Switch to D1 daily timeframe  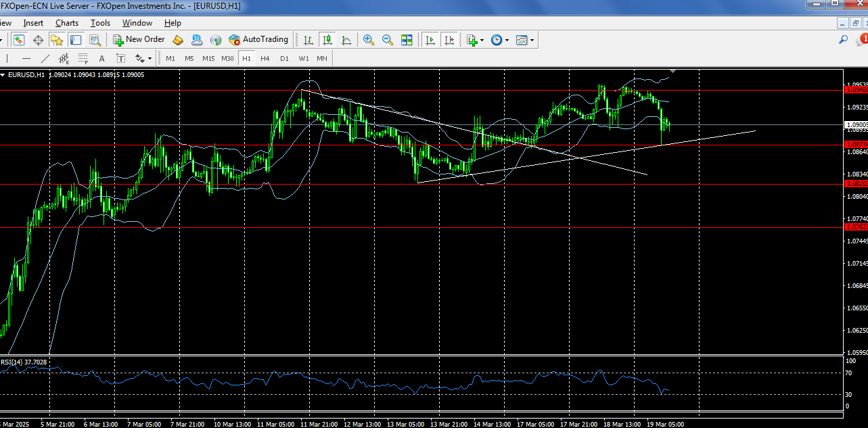284,58
